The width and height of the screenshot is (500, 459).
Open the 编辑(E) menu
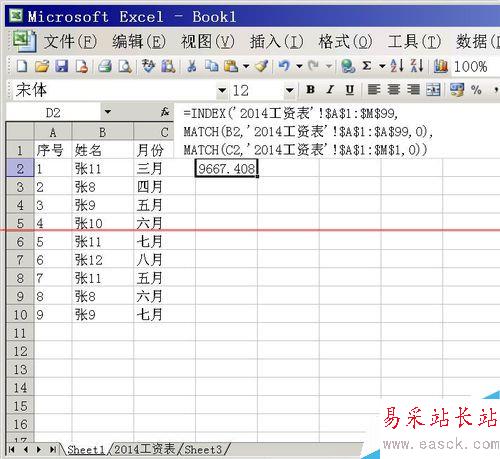[139, 42]
